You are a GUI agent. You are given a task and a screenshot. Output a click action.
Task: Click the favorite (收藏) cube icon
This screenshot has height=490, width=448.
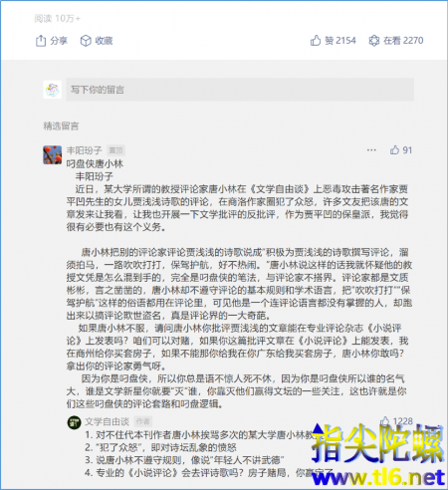pos(86,41)
